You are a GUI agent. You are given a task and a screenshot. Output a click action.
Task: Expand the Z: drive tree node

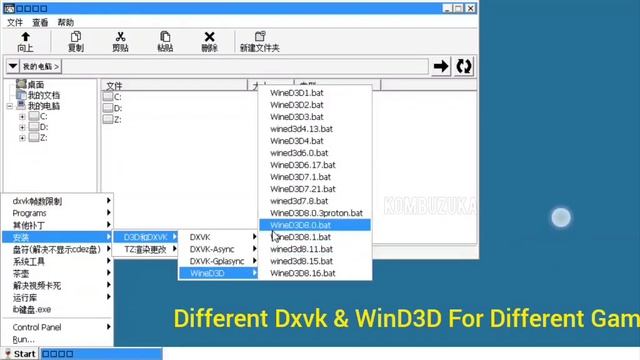click(22, 138)
